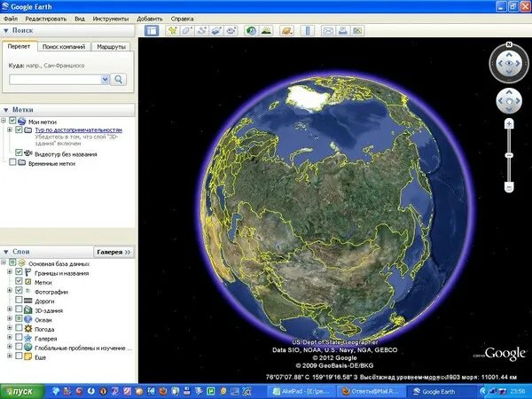Open the Файл menu
The height and width of the screenshot is (399, 532).
pyautogui.click(x=11, y=19)
